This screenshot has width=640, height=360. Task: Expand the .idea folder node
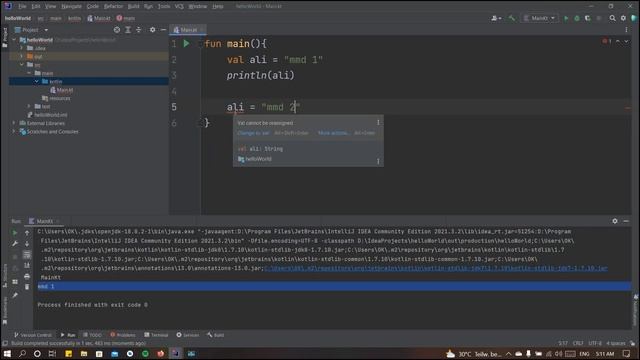[22, 48]
